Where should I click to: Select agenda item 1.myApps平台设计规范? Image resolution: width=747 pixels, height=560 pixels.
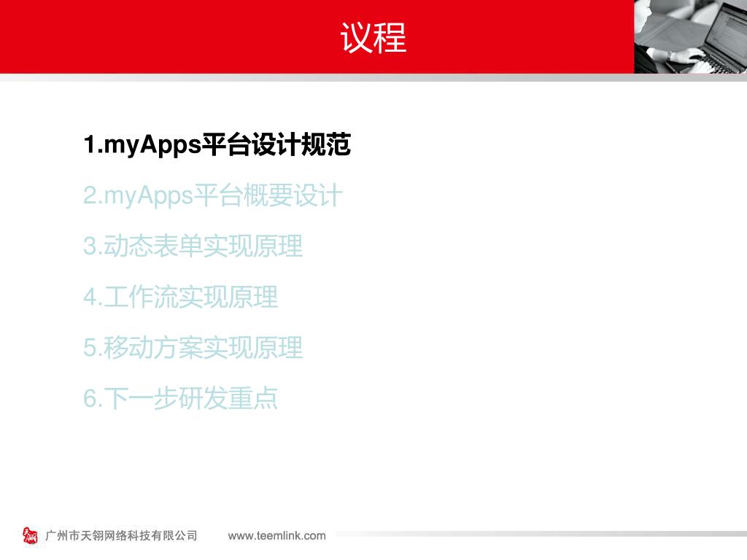[217, 144]
